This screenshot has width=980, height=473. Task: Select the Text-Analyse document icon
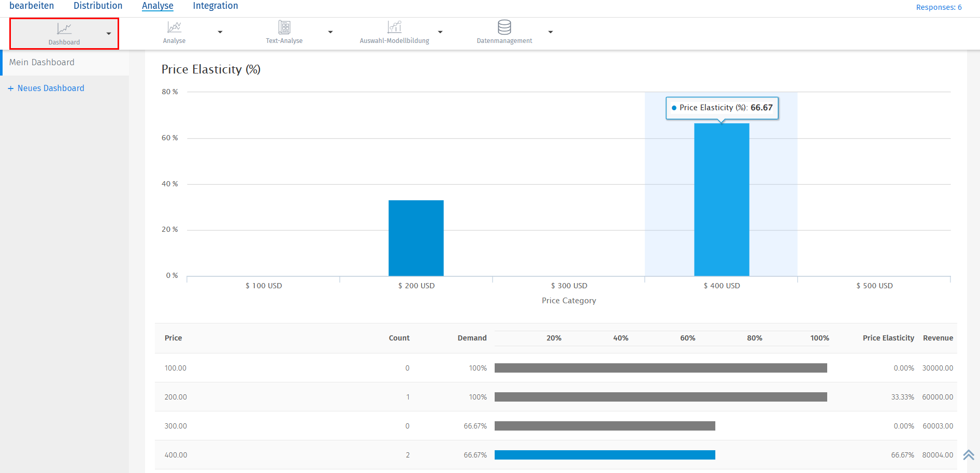pos(284,27)
